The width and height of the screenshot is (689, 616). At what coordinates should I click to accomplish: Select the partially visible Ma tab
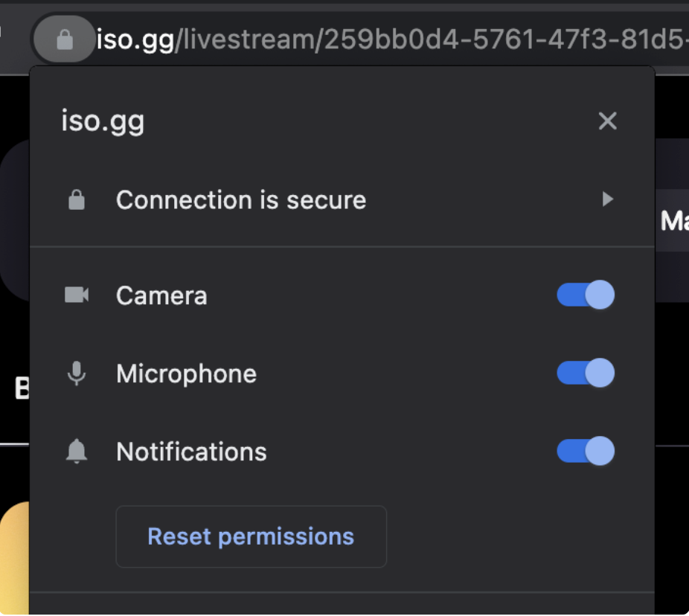coord(673,221)
